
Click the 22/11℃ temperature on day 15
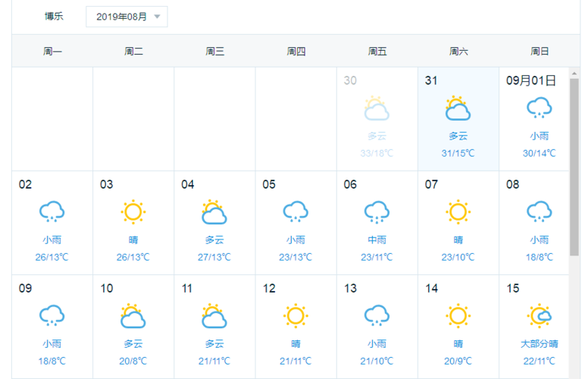(540, 361)
